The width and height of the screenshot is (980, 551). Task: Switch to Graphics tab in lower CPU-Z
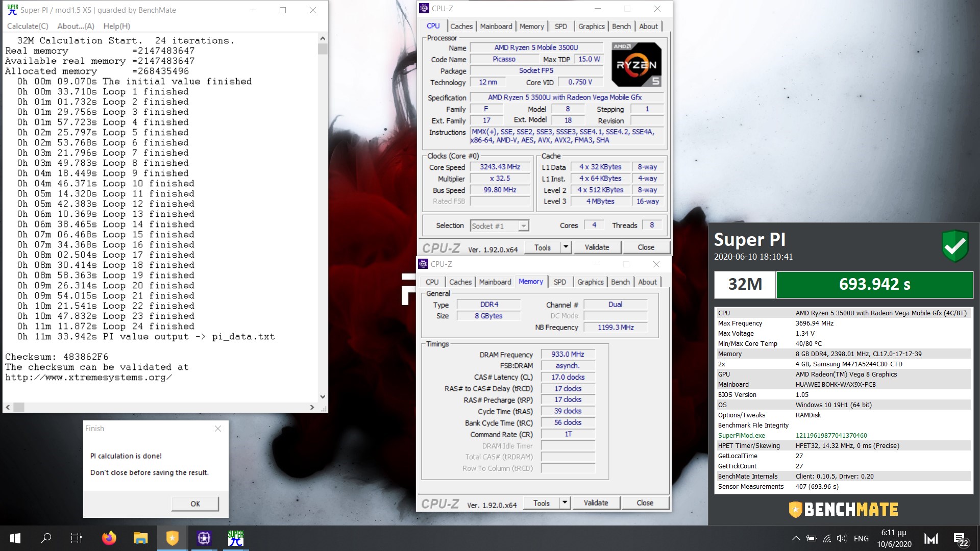point(591,282)
